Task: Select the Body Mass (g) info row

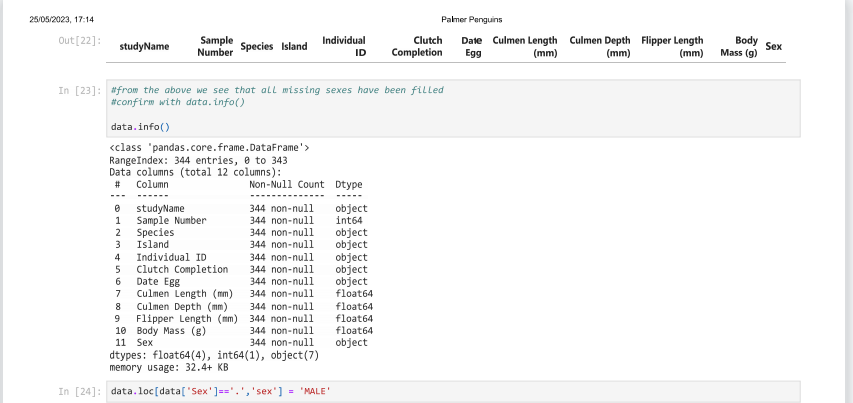Action: click(244, 331)
